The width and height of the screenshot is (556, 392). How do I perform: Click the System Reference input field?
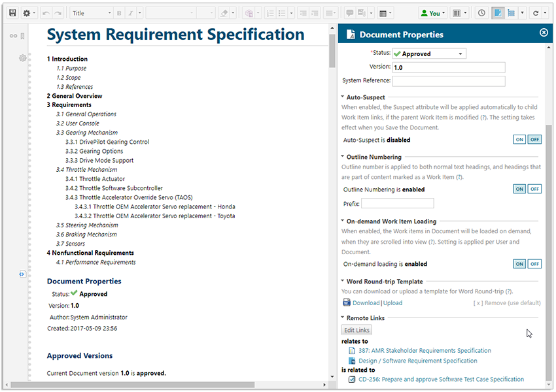click(449, 81)
